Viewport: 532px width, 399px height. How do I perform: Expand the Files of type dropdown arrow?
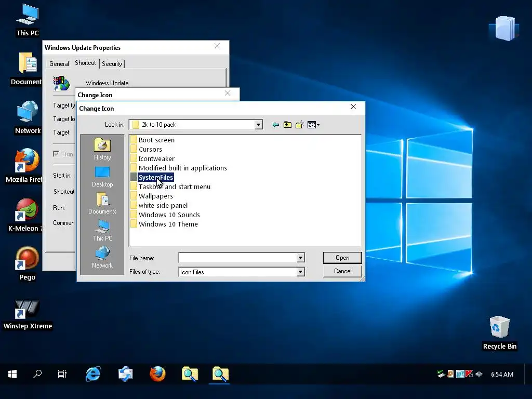coord(300,272)
